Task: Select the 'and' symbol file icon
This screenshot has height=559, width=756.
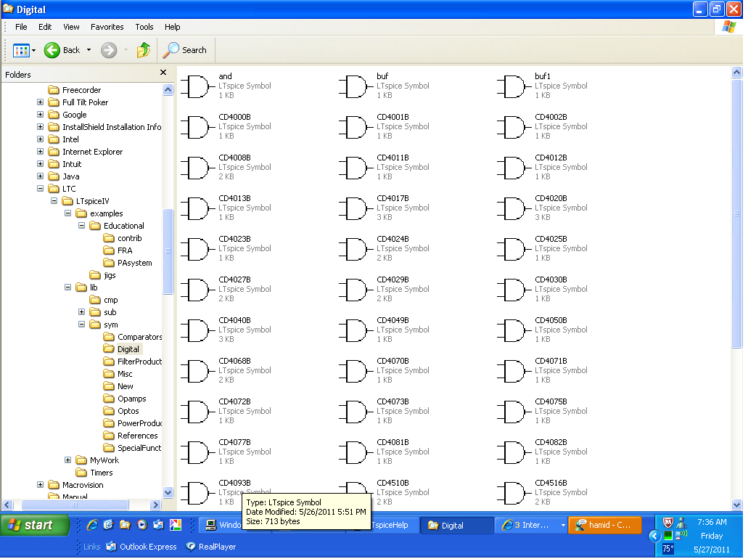Action: 197,86
